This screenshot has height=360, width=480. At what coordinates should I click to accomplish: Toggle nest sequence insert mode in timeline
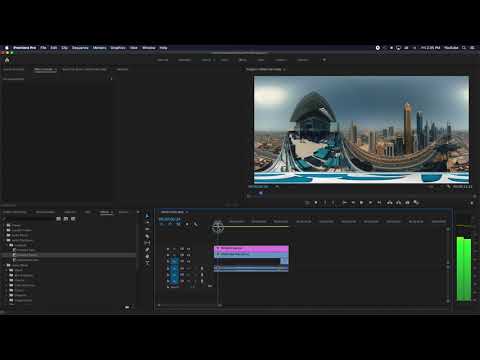point(162,224)
